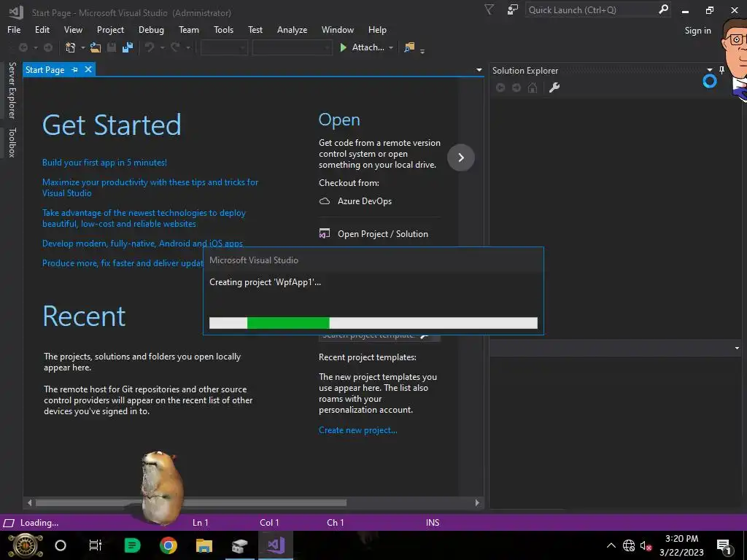The height and width of the screenshot is (560, 747).
Task: Toggle Solution Explorer auto-hide pin
Action: (721, 70)
